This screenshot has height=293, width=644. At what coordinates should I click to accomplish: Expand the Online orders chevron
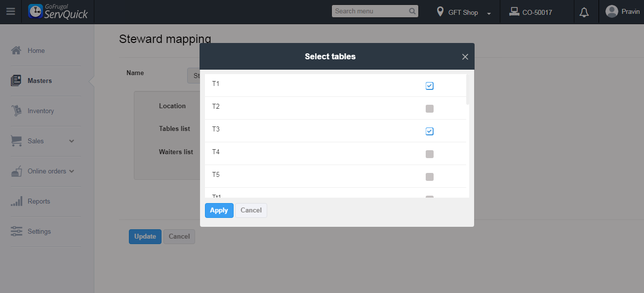[72, 171]
